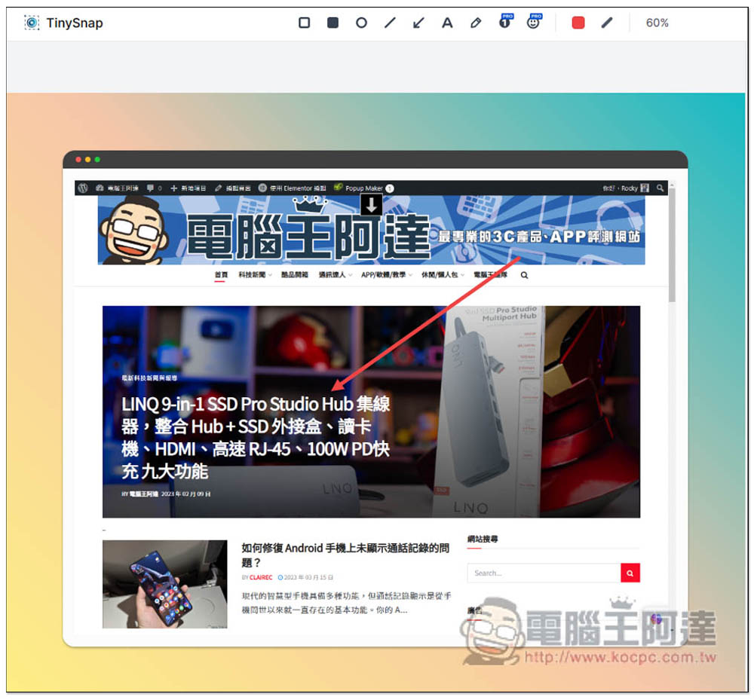Screen dimensions: 754x700
Task: Select the filled rectangle tool
Action: pos(333,23)
